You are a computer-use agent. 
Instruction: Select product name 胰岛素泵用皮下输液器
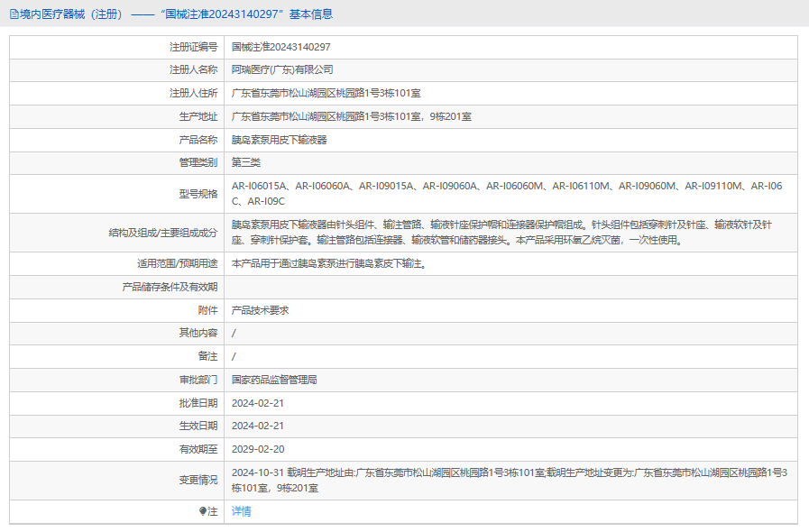(x=279, y=140)
